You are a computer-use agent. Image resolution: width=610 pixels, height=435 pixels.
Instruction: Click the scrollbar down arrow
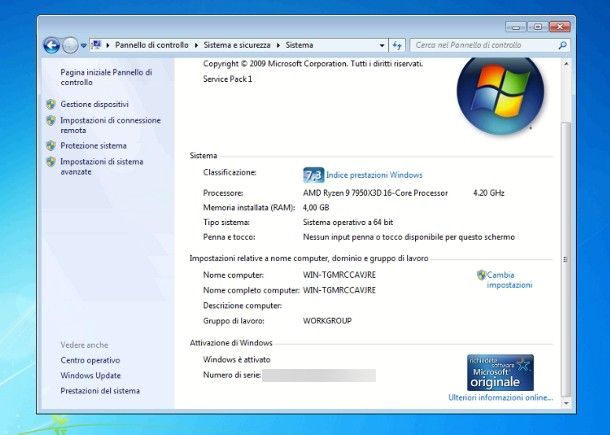pyautogui.click(x=566, y=403)
